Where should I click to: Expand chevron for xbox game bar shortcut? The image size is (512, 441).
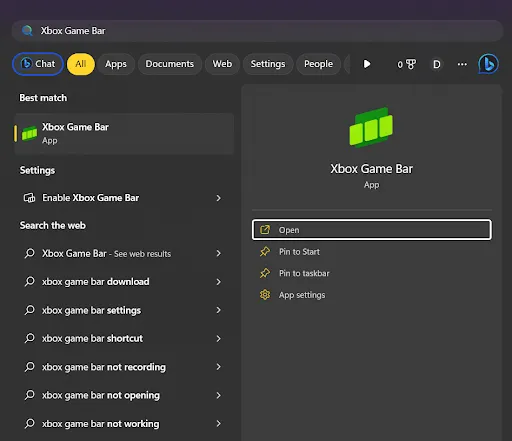[218, 339]
